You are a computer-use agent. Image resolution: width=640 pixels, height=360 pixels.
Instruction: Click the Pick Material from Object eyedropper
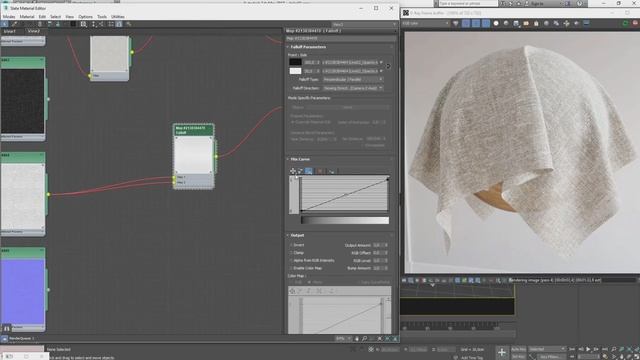click(14, 24)
